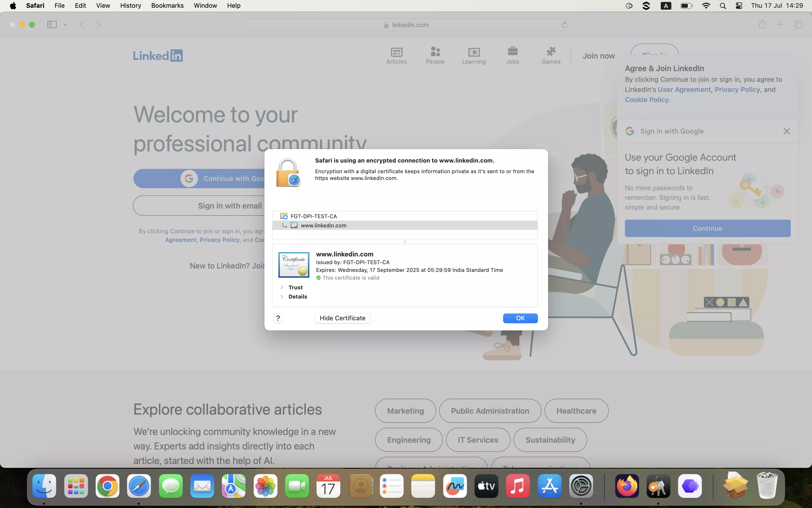812x508 pixels.
Task: Close the Sign in with Google popup
Action: coord(787,131)
